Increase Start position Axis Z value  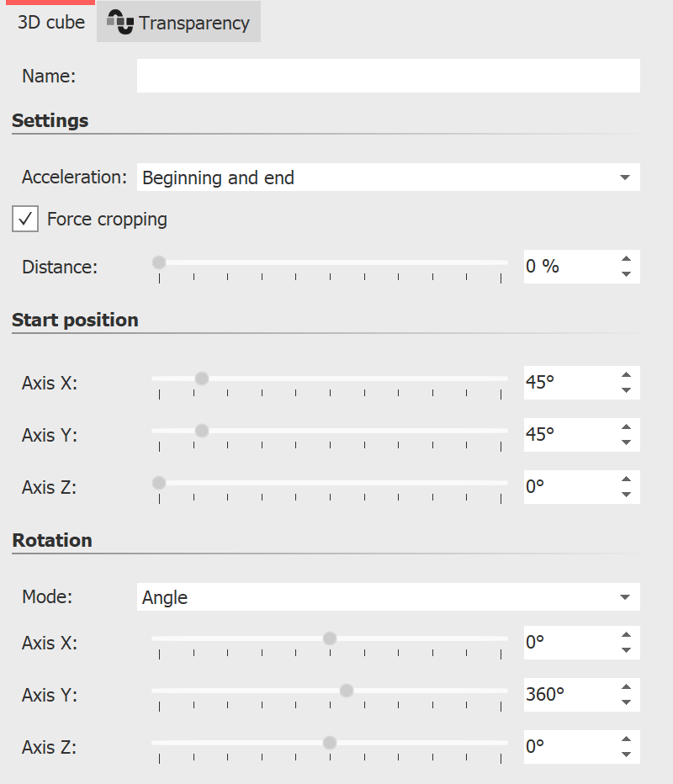click(x=625, y=479)
